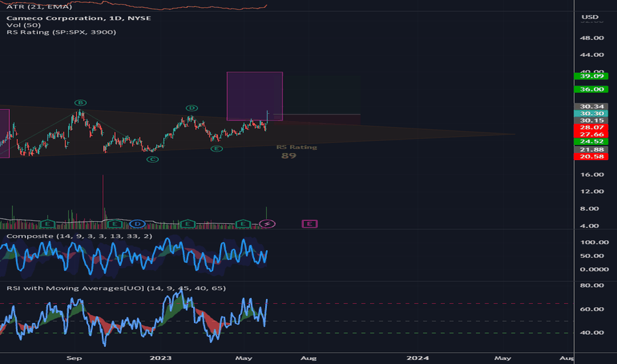
Task: Select circled wave label B
Action: coord(80,103)
